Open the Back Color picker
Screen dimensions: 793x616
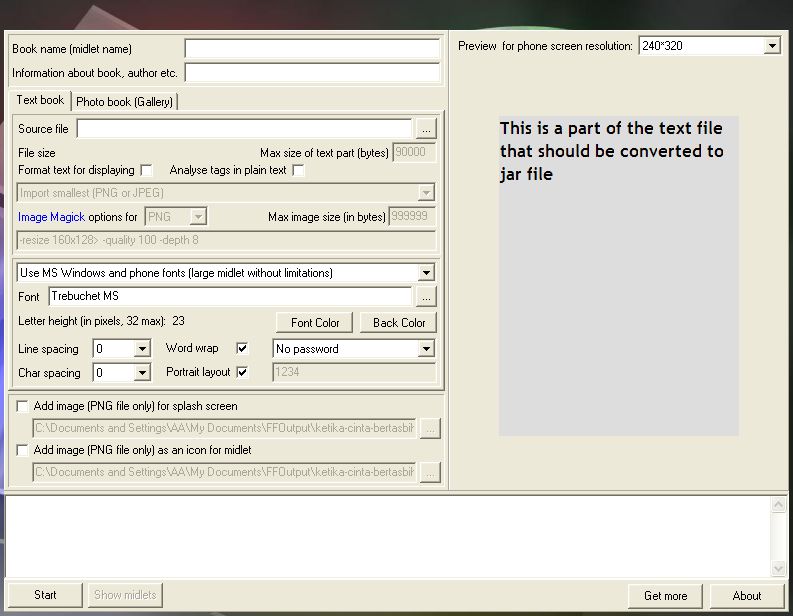[399, 323]
